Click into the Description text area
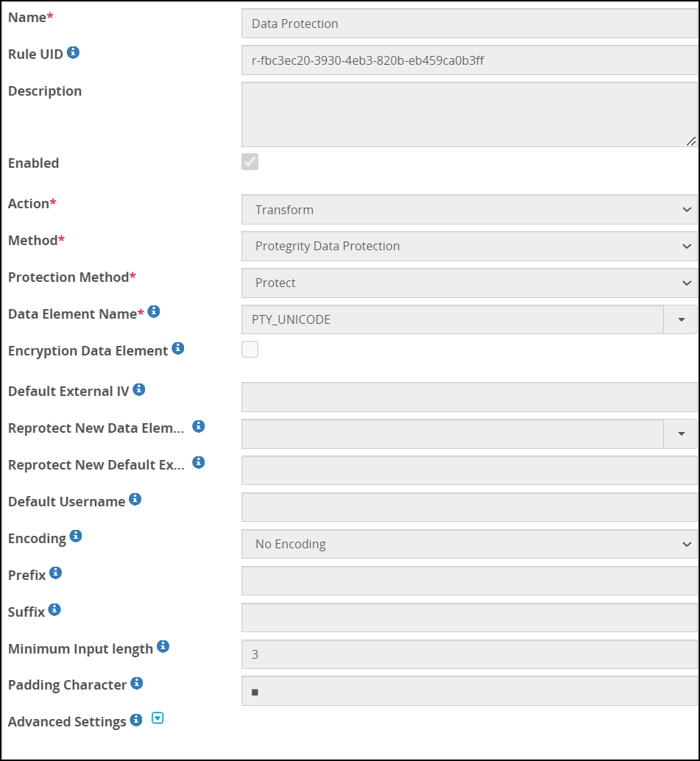The width and height of the screenshot is (700, 761). (x=469, y=114)
